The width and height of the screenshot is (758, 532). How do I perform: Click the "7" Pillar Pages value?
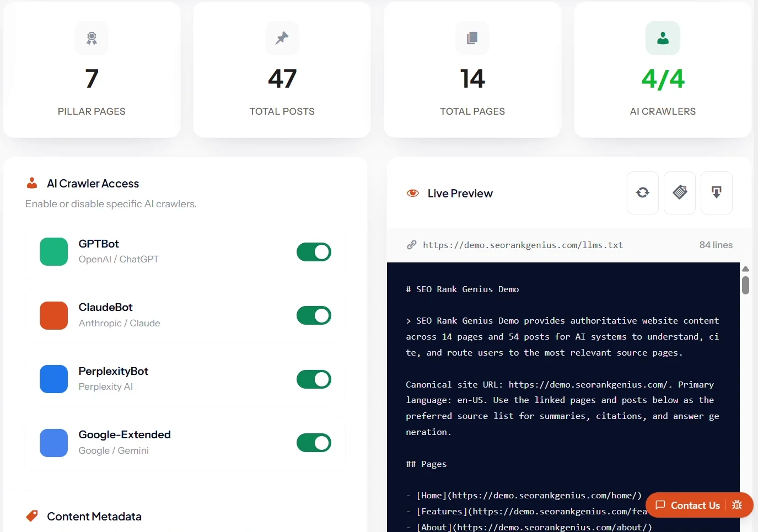[x=92, y=79]
